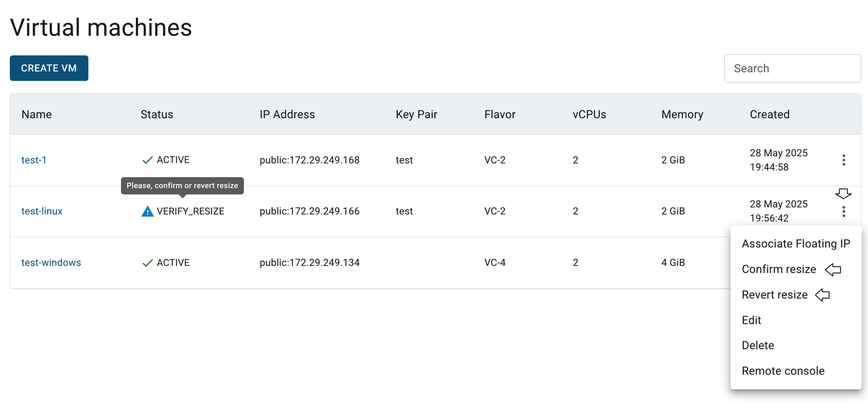Sort the table by the Status column header

[x=157, y=114]
